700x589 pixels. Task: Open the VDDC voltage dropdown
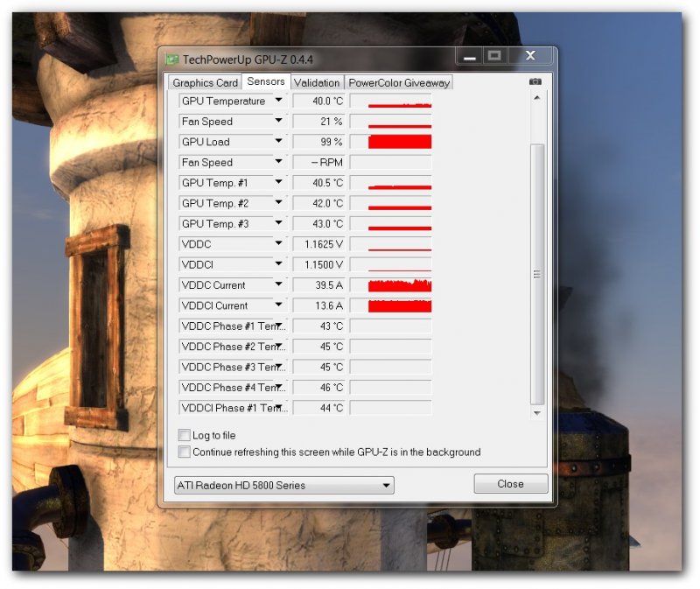coord(278,244)
